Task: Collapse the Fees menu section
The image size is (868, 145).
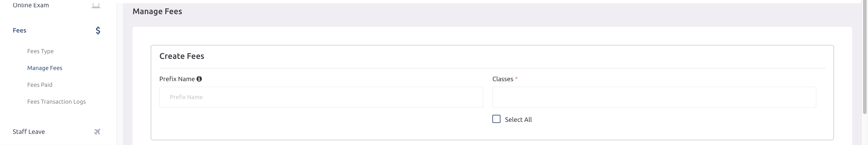Action: click(x=19, y=30)
